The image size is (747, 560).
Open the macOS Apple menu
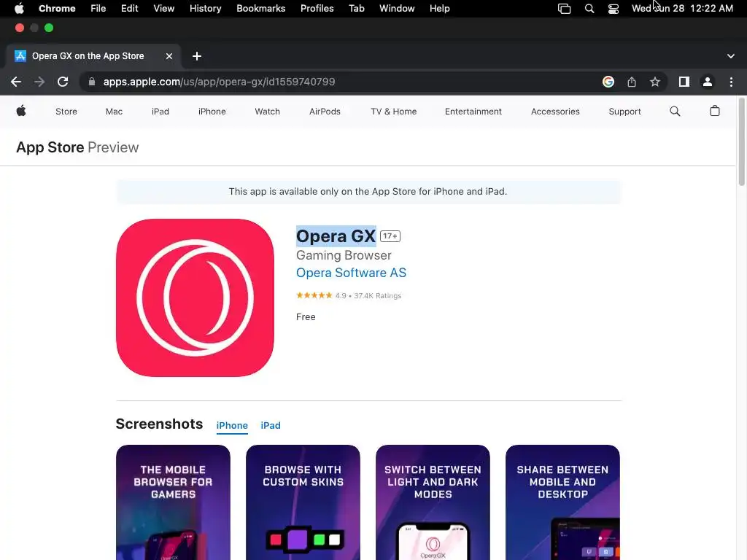[19, 9]
